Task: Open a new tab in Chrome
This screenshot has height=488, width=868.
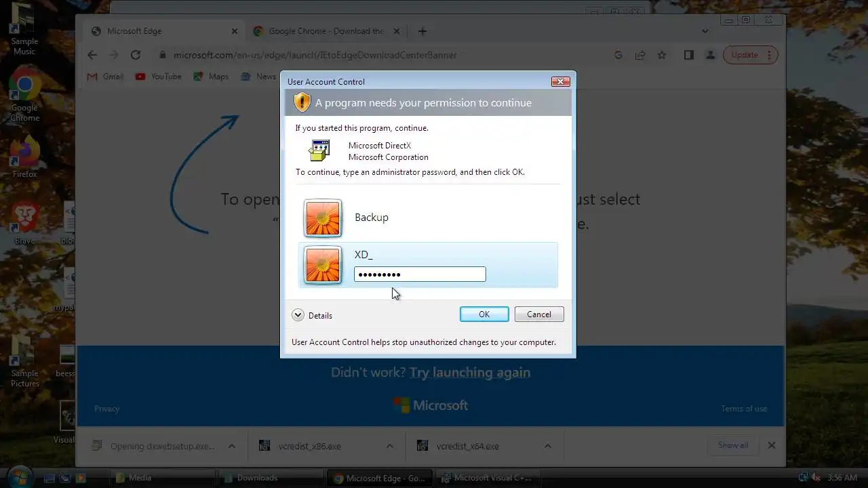Action: point(422,31)
